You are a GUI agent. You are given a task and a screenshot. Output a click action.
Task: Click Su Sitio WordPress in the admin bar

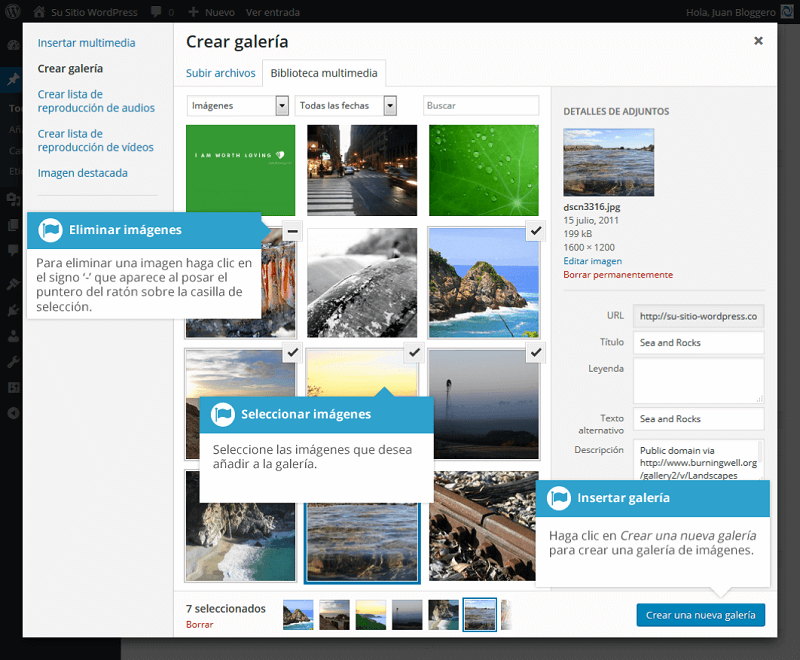(94, 12)
